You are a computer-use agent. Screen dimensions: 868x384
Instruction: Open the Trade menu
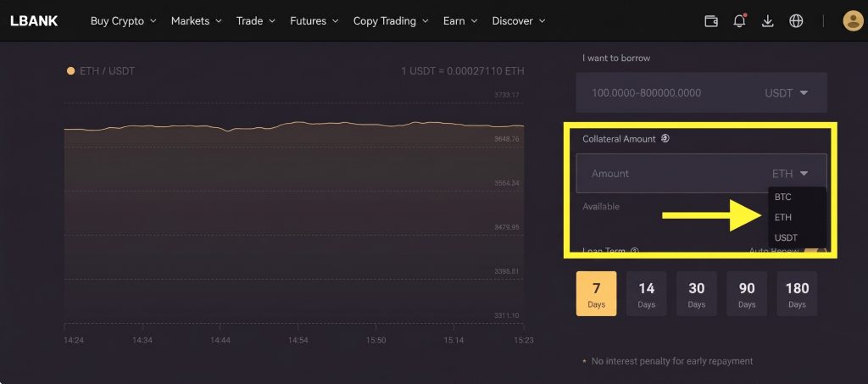tap(256, 21)
